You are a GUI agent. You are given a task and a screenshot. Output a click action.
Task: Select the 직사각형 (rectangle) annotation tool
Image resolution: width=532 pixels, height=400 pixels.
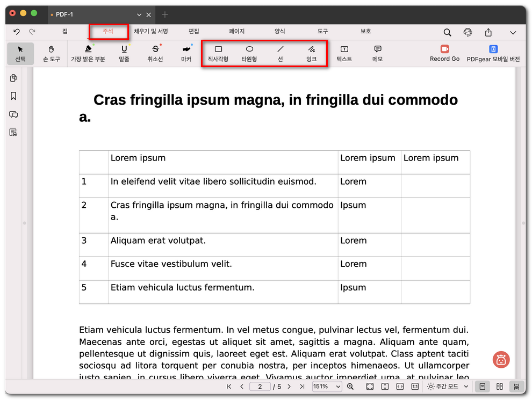[x=218, y=53]
